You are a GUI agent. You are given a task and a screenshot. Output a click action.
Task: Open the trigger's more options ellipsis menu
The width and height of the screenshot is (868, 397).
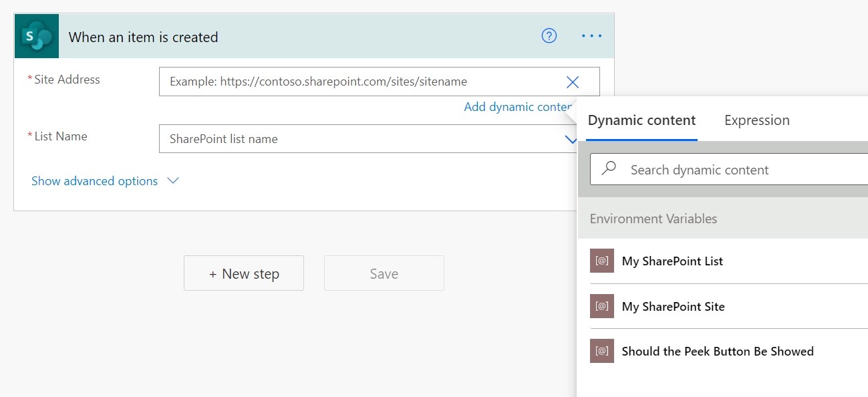point(591,36)
